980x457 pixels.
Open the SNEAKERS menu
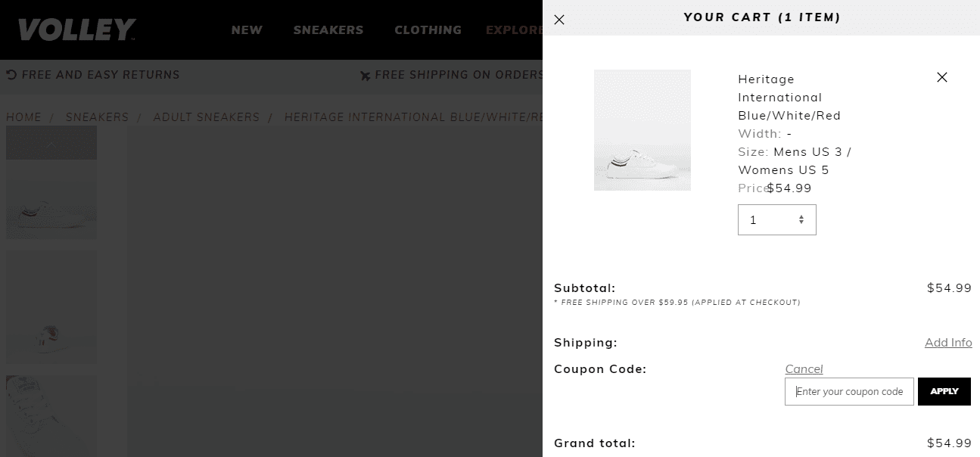[328, 30]
